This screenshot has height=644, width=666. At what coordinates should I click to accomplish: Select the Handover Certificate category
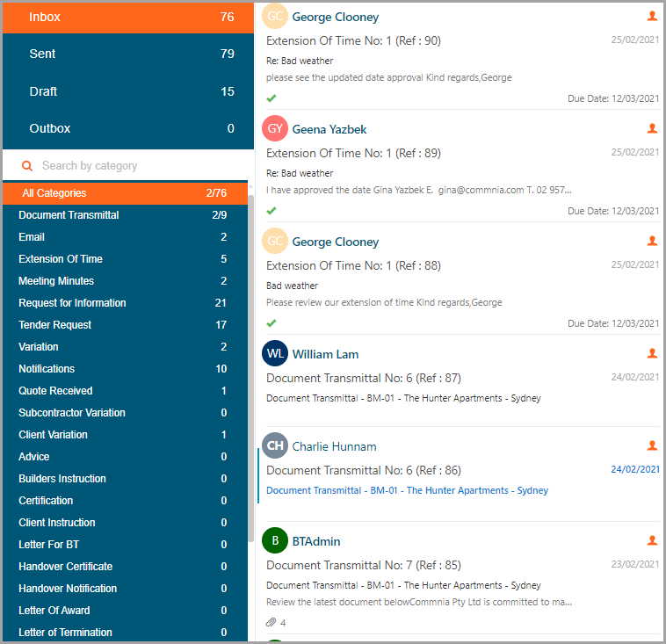[125, 567]
